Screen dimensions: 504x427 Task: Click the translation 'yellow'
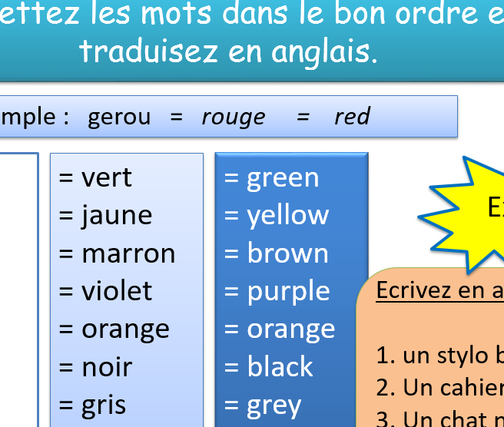point(287,217)
